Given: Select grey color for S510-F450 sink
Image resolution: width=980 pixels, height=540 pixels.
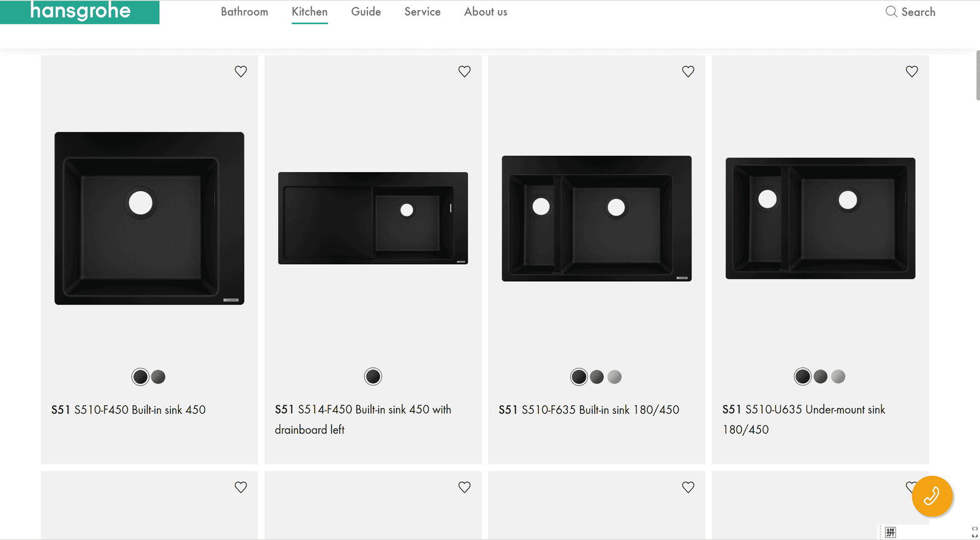Looking at the screenshot, I should pos(158,376).
